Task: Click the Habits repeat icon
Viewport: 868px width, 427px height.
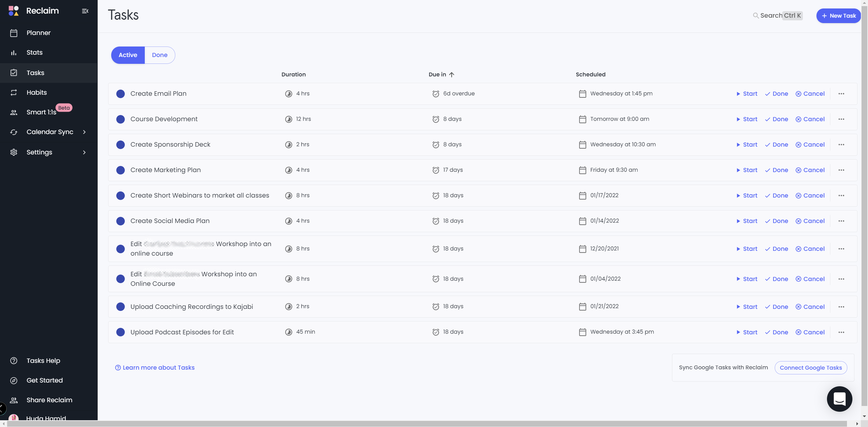Action: pos(14,93)
